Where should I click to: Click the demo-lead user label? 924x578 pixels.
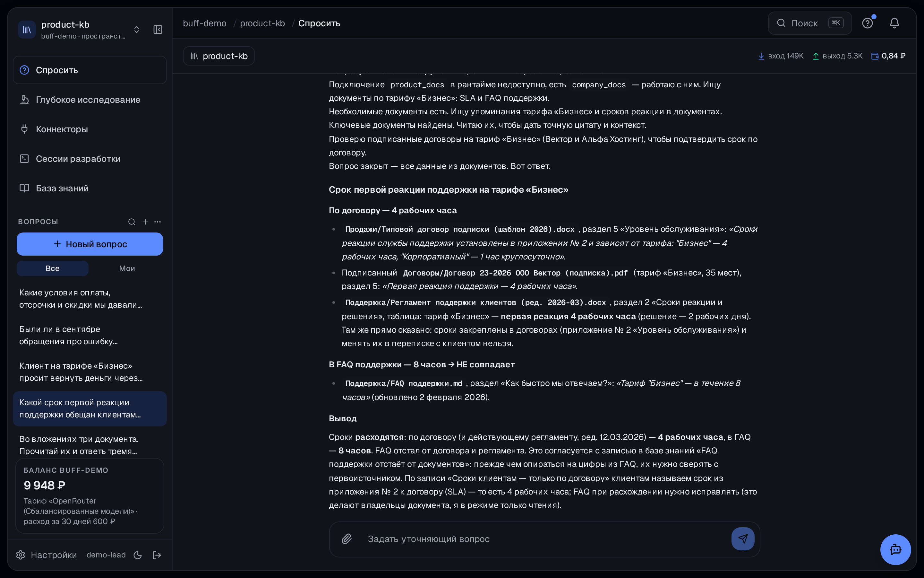(106, 555)
